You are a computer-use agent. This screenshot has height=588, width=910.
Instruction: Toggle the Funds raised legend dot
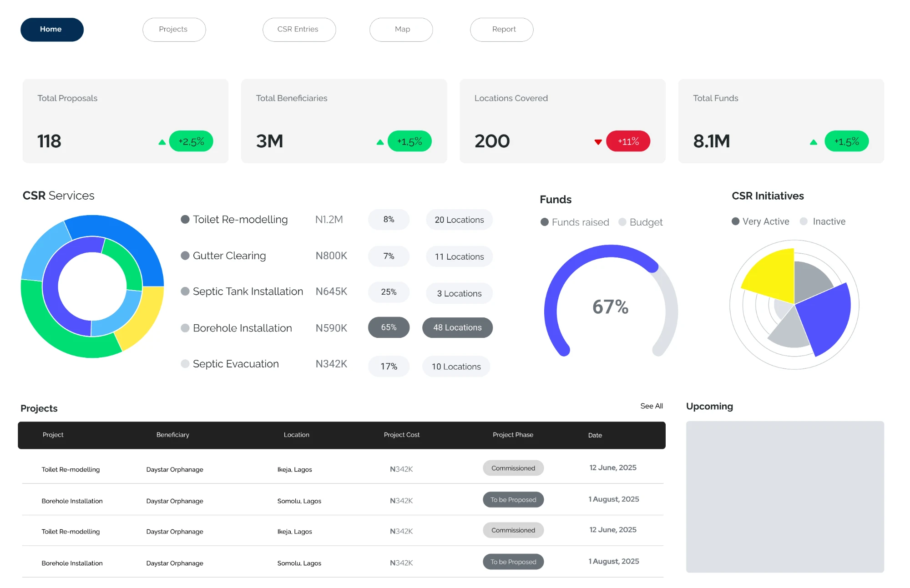545,222
